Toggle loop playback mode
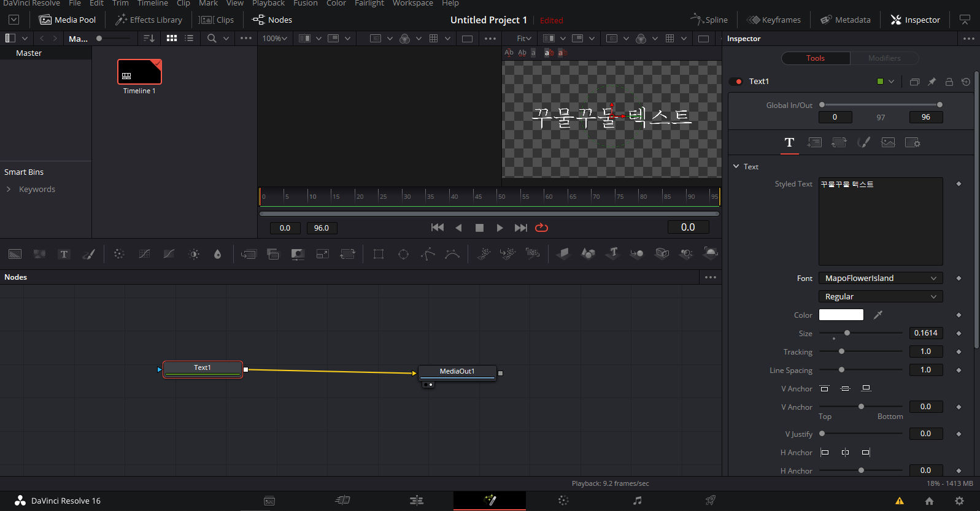980x511 pixels. (x=541, y=228)
